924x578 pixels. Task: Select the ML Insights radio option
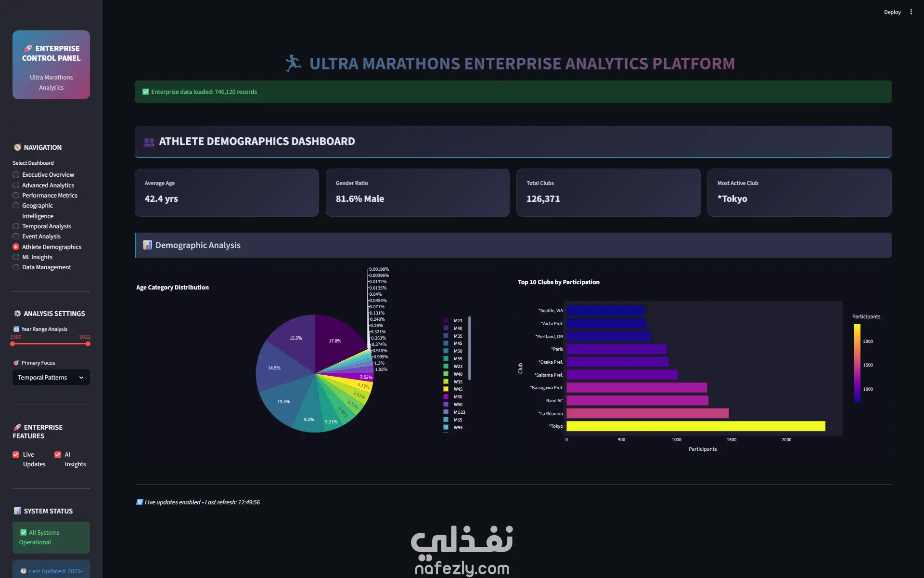[x=16, y=257]
